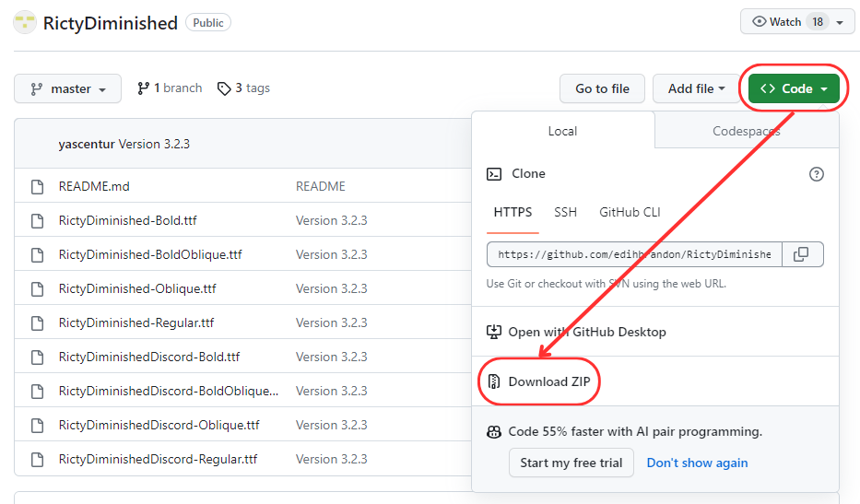Switch to the Codespaces tab

pyautogui.click(x=747, y=131)
